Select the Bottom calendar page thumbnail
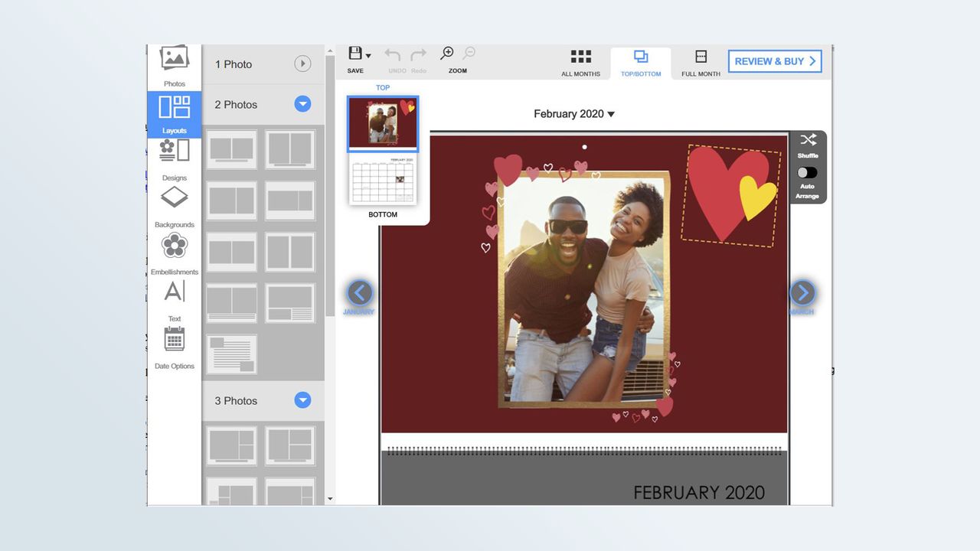Image resolution: width=980 pixels, height=551 pixels. 383,181
